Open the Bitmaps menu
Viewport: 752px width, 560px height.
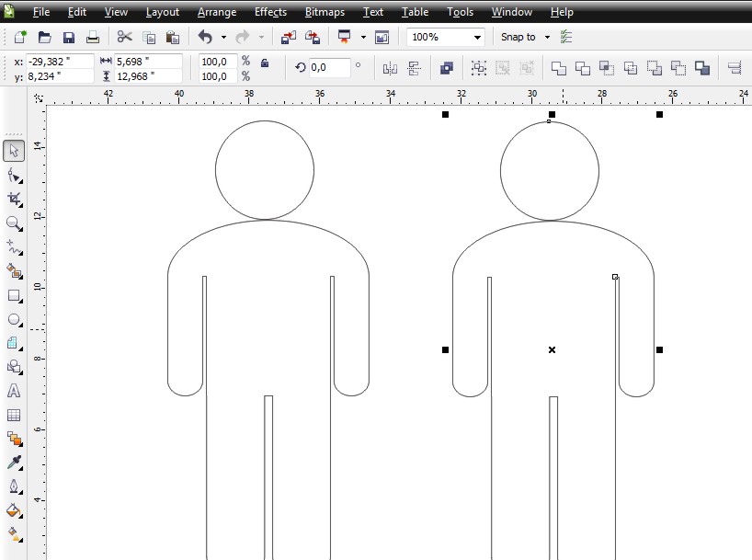(324, 12)
